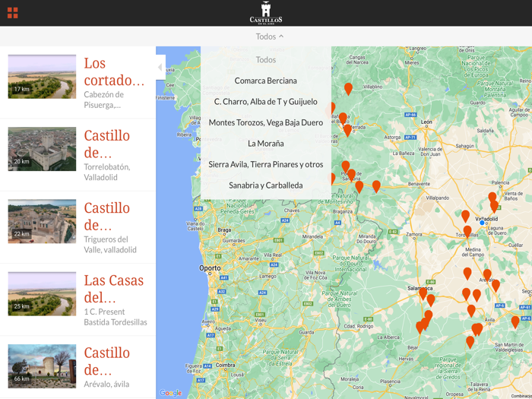Click the Oporto city label on map
The image size is (532, 399).
210,268
